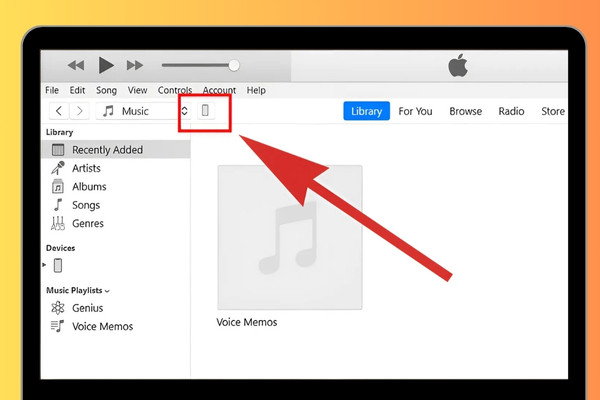Select Genres in the sidebar
The height and width of the screenshot is (400, 600).
pos(116,223)
